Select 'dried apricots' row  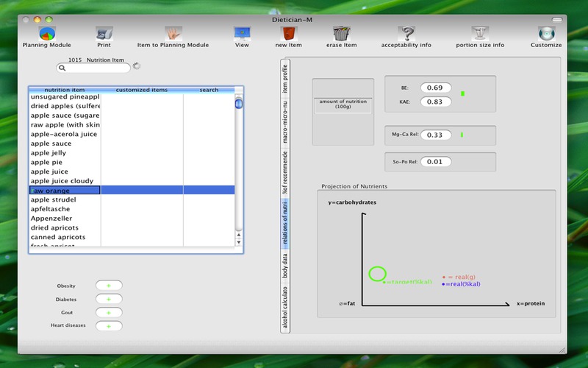132,228
